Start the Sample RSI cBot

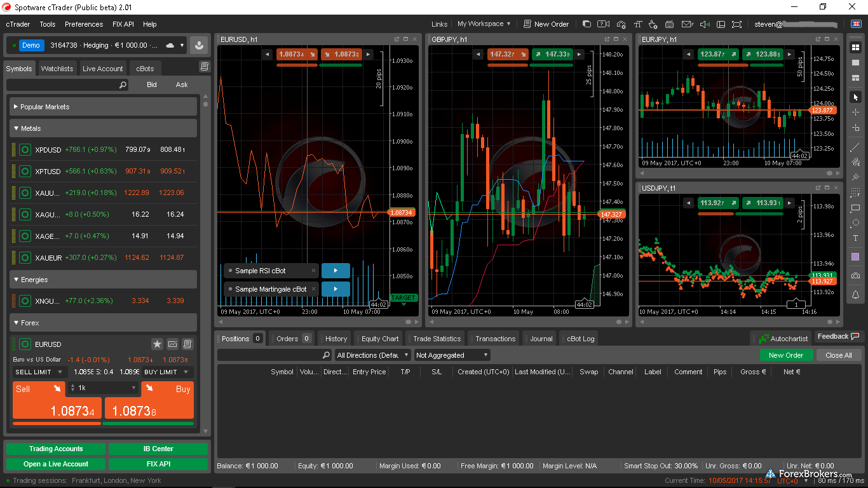click(x=336, y=271)
